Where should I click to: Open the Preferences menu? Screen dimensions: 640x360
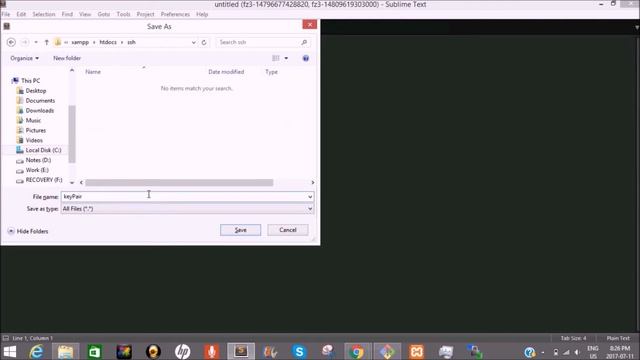click(175, 14)
